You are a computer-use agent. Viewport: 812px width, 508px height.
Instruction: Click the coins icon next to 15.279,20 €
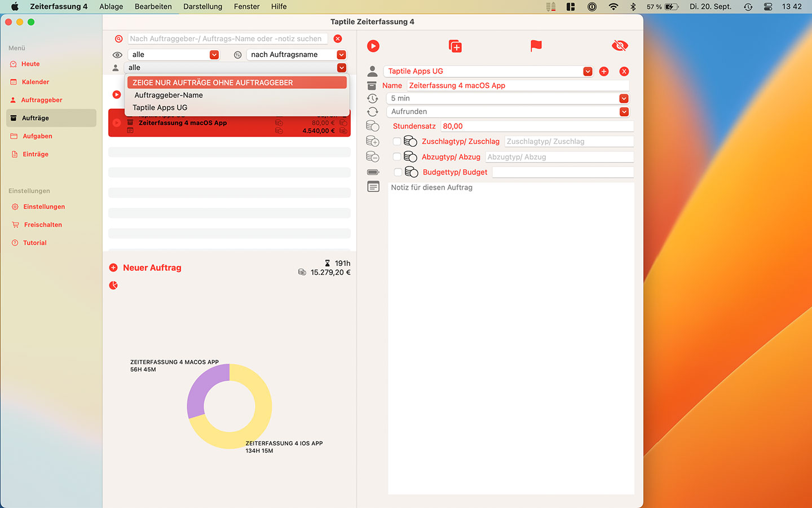point(302,272)
